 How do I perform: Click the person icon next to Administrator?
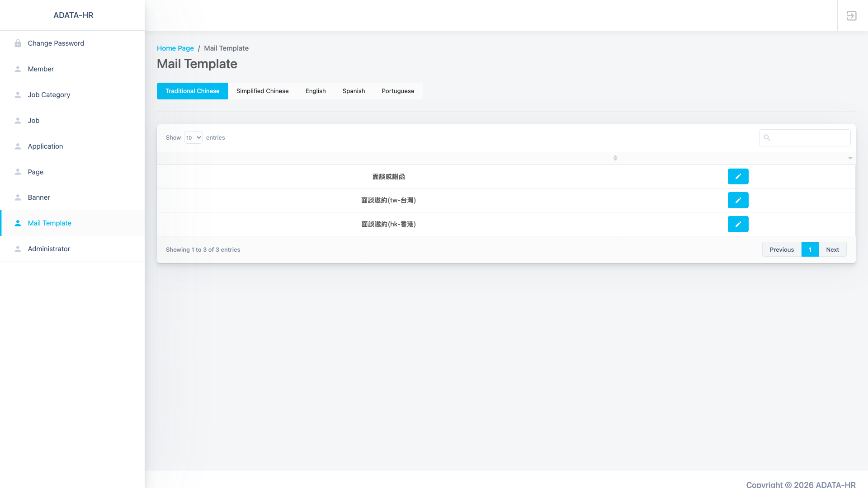(18, 249)
